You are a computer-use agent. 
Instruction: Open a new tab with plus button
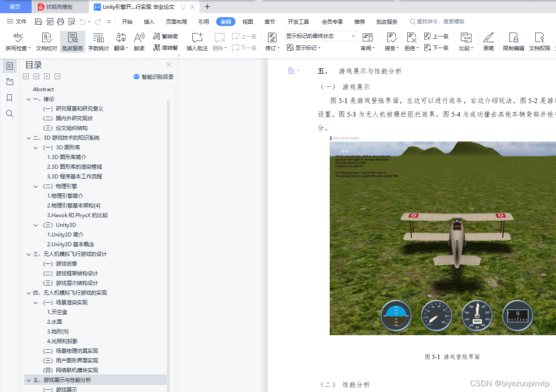[x=207, y=7]
